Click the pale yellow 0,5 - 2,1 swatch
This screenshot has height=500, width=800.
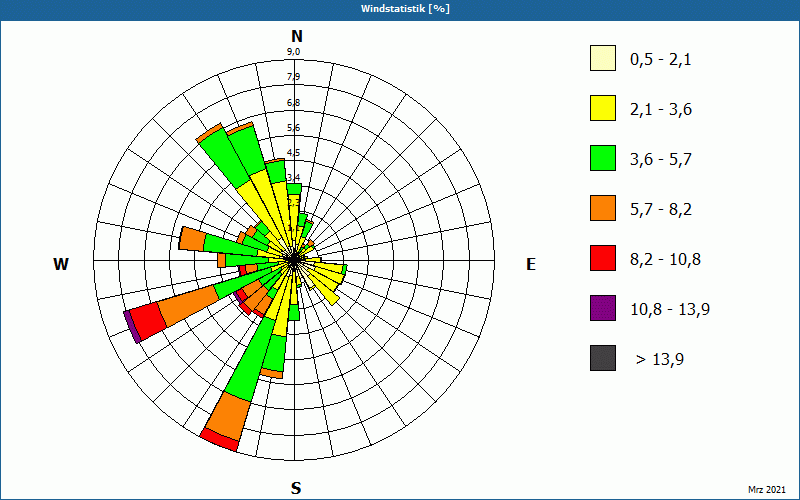603,58
